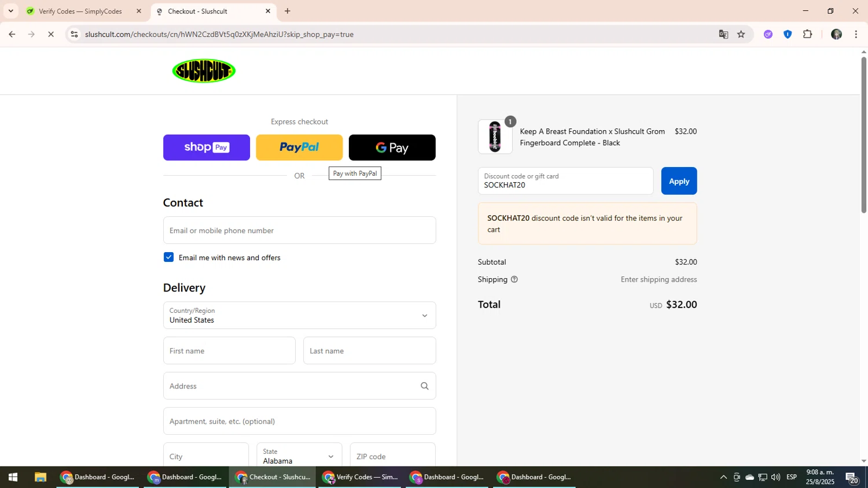Click the scrollbar down arrow

863,461
